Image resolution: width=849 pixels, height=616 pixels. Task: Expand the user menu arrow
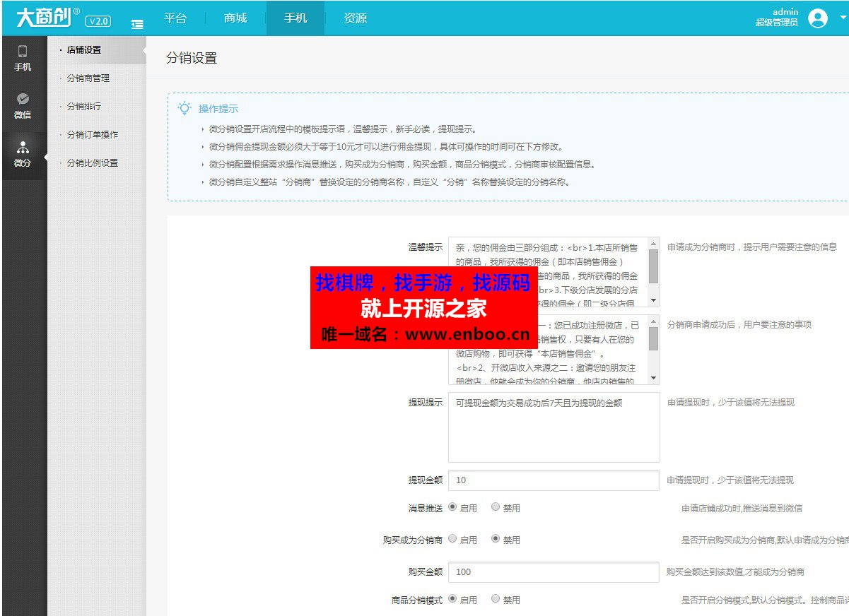[843, 18]
